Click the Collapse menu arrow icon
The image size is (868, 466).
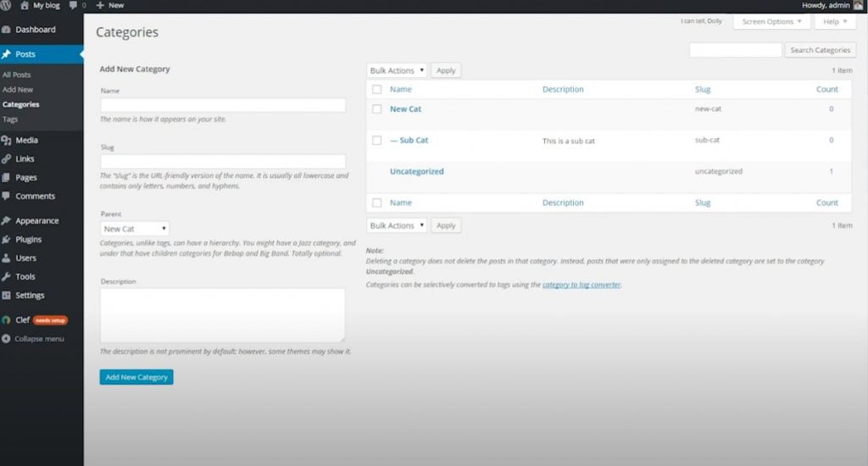(7, 339)
